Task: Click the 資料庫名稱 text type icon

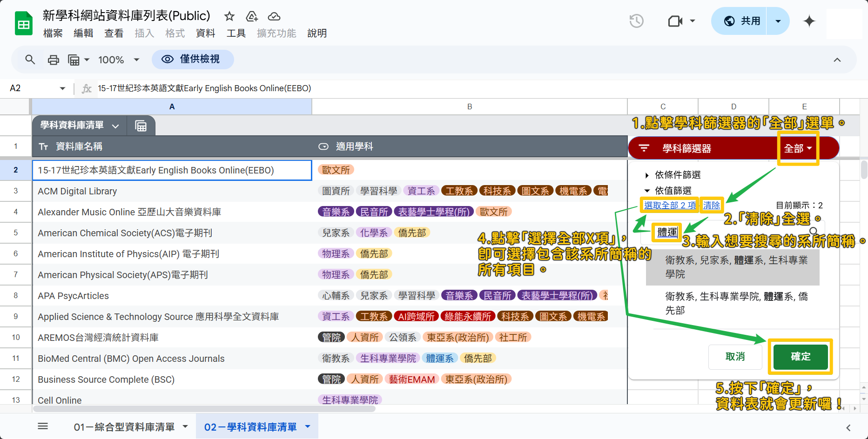Action: [44, 147]
